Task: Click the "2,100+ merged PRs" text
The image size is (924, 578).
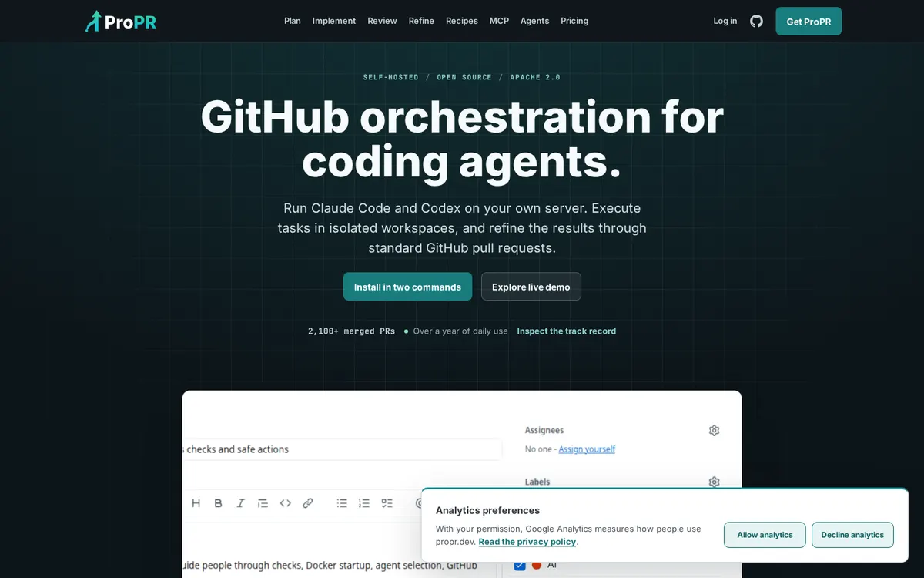Action: (351, 331)
